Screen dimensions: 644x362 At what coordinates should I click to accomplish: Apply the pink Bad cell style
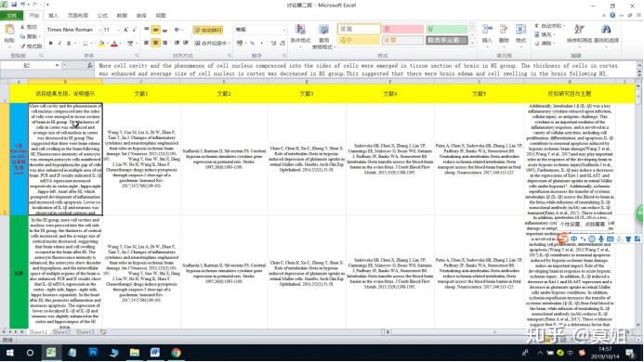tap(402, 29)
